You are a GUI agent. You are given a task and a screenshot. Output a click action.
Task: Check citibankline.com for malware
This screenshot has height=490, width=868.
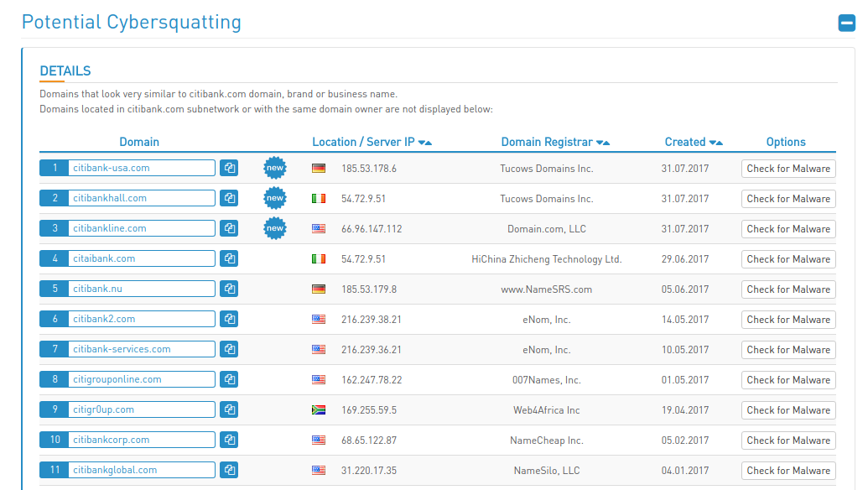[x=788, y=229]
